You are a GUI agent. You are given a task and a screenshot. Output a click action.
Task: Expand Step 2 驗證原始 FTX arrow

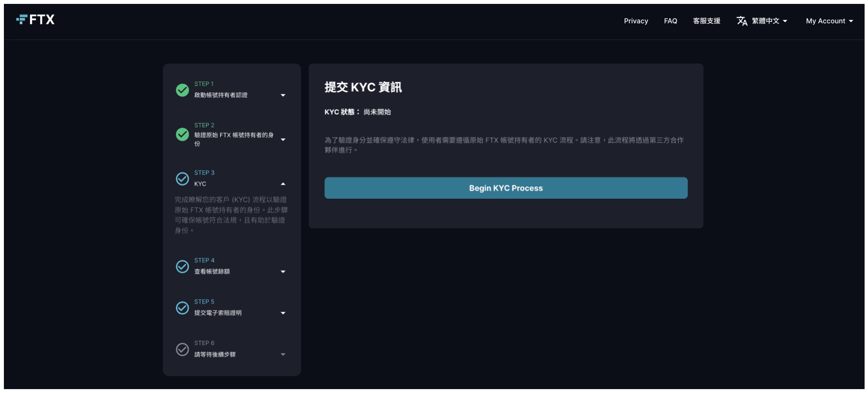(283, 140)
